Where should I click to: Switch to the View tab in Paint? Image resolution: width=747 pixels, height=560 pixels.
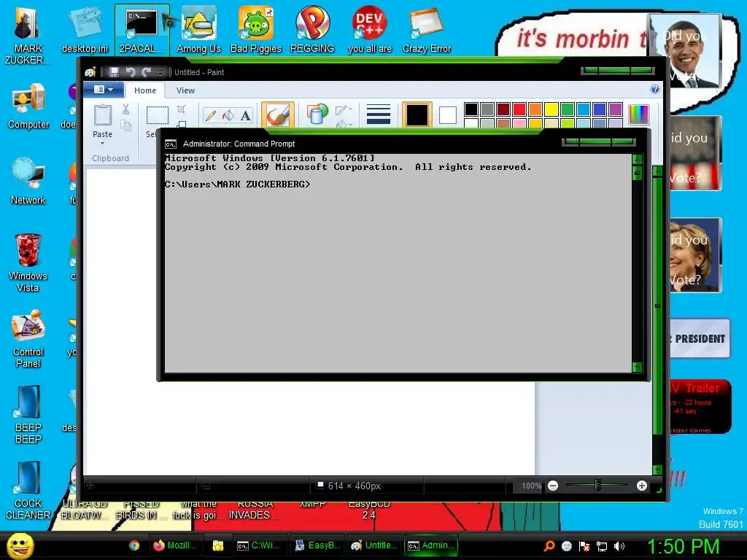[x=185, y=90]
